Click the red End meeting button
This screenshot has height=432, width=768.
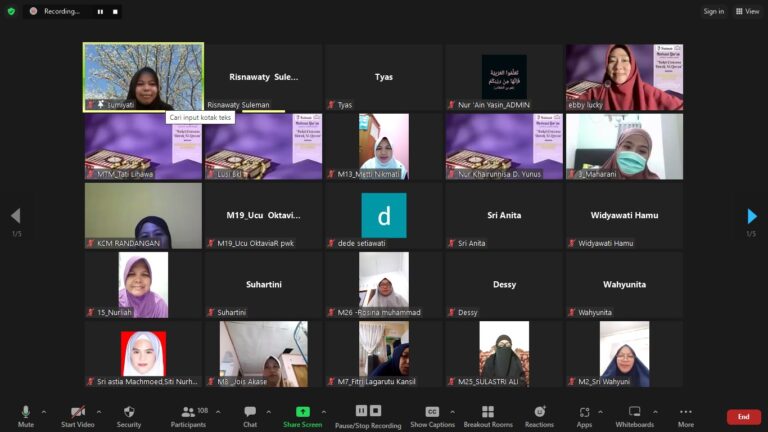point(744,417)
